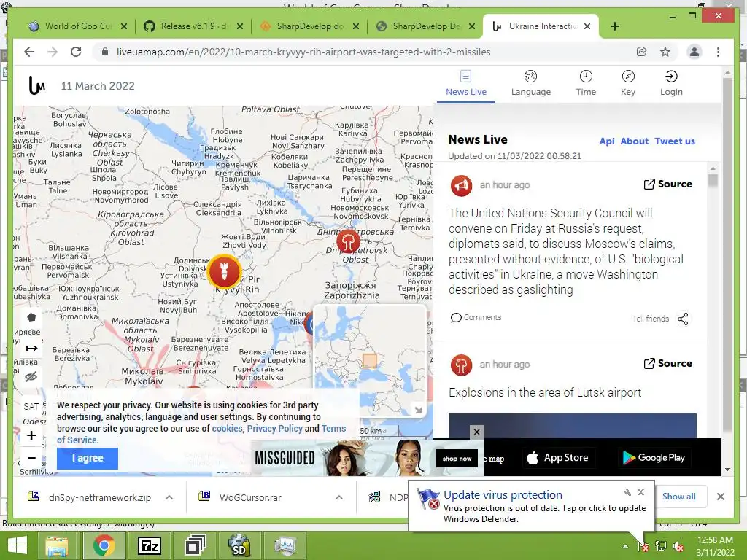Open the Language menu
The height and width of the screenshot is (560, 747).
point(531,83)
